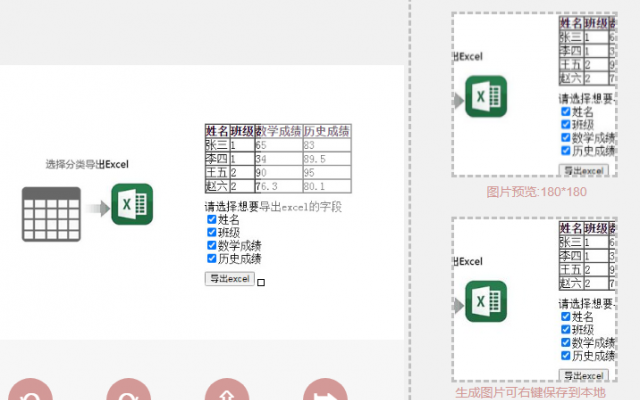Click the history score 95 cell
The width and height of the screenshot is (640, 400).
327,172
